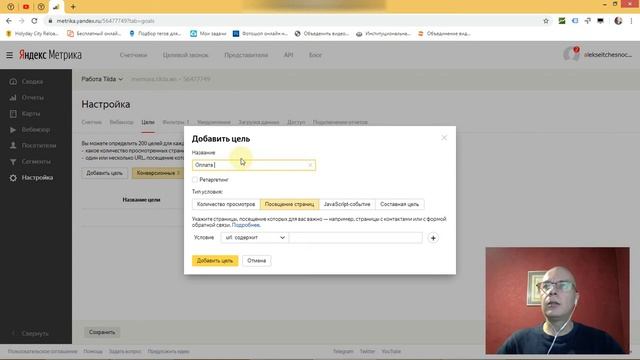The width and height of the screenshot is (640, 360).
Task: Switch to the Цели settings tab
Action: [148, 122]
